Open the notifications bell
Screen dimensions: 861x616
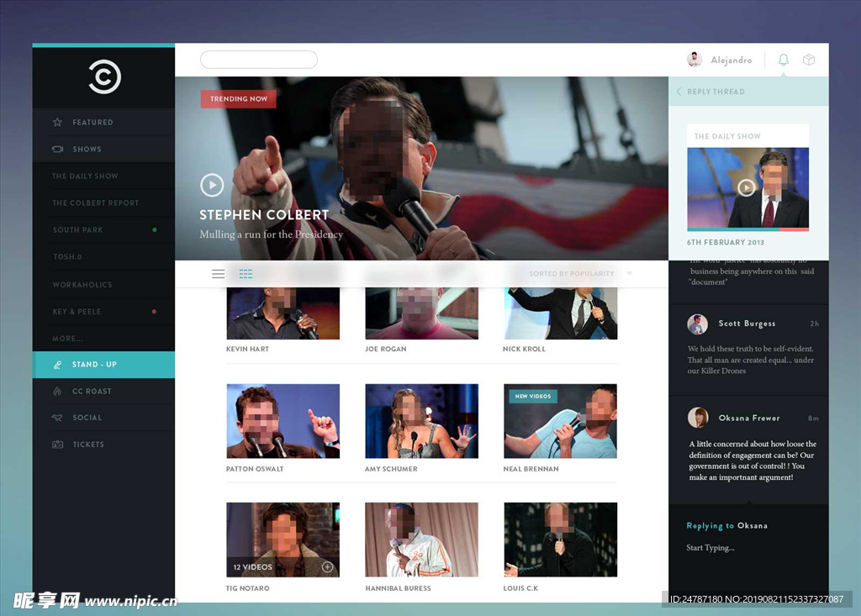pyautogui.click(x=784, y=60)
